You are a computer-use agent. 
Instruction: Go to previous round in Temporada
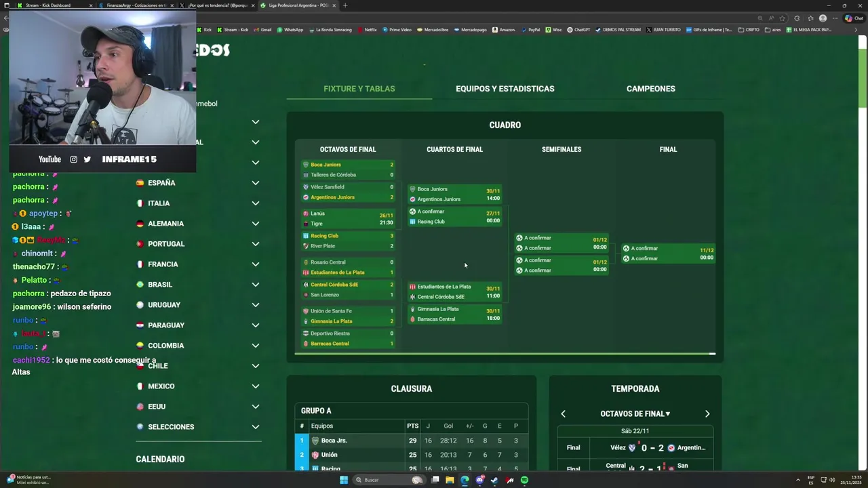[563, 413]
